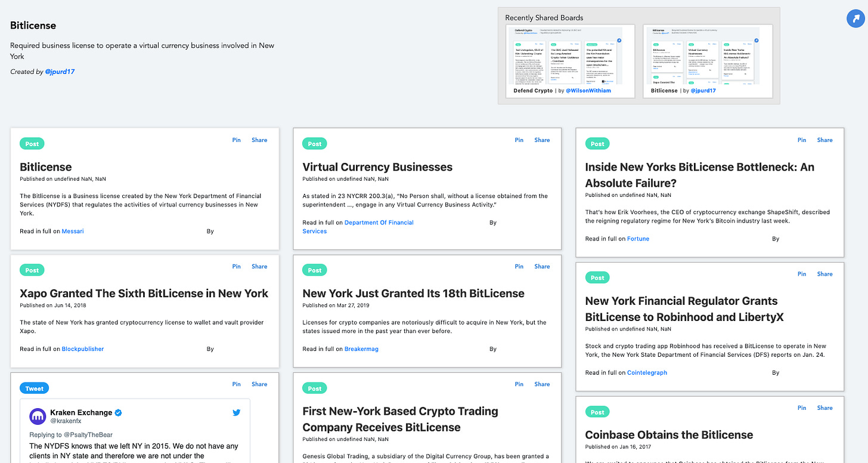Click the Post tag on Xapo Granted card
This screenshot has height=463, width=868.
pyautogui.click(x=32, y=270)
